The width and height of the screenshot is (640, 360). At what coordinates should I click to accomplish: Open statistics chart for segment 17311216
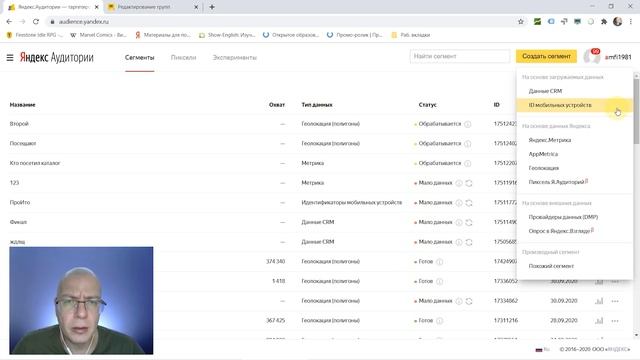coord(599,321)
